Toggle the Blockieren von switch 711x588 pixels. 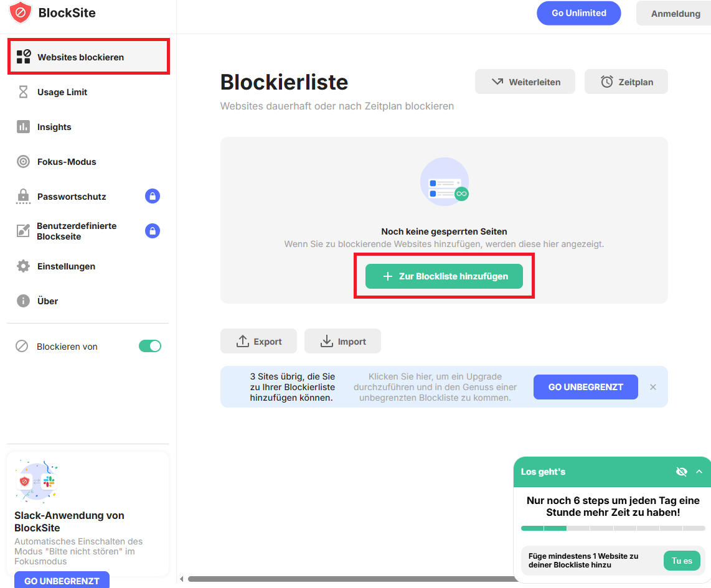point(150,346)
